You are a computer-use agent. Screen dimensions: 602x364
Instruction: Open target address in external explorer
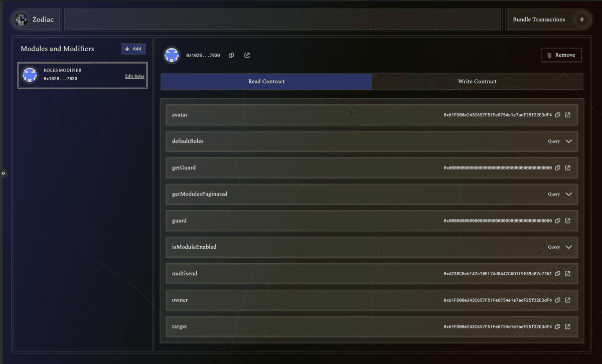pos(567,326)
